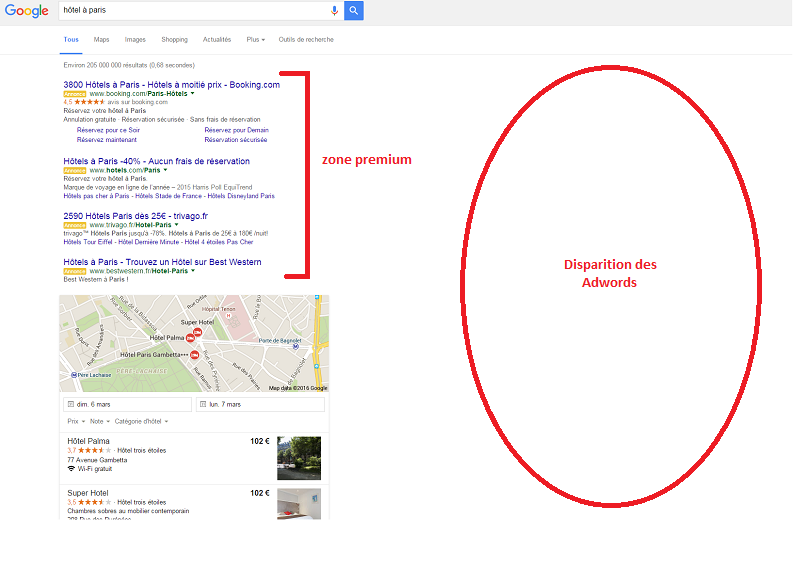Select the Tous tab
Viewport: 794px width, 564px height.
pos(71,39)
